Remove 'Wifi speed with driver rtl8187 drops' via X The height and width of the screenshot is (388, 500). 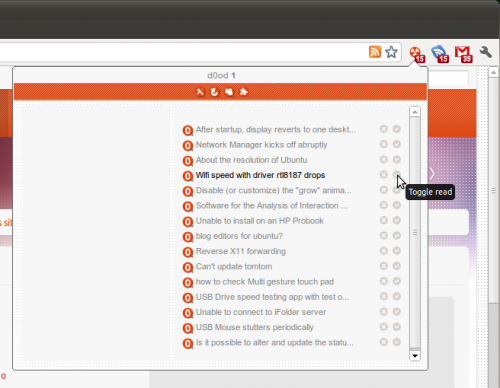click(x=384, y=175)
